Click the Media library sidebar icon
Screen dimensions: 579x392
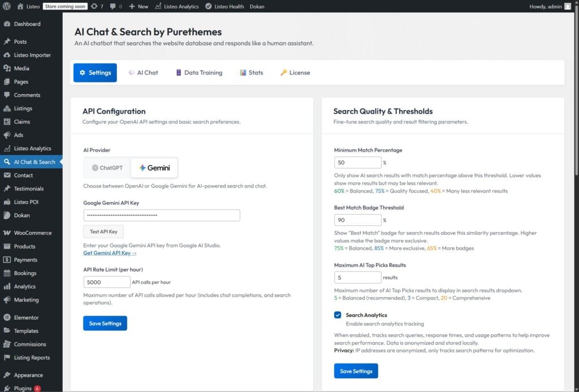coord(7,68)
